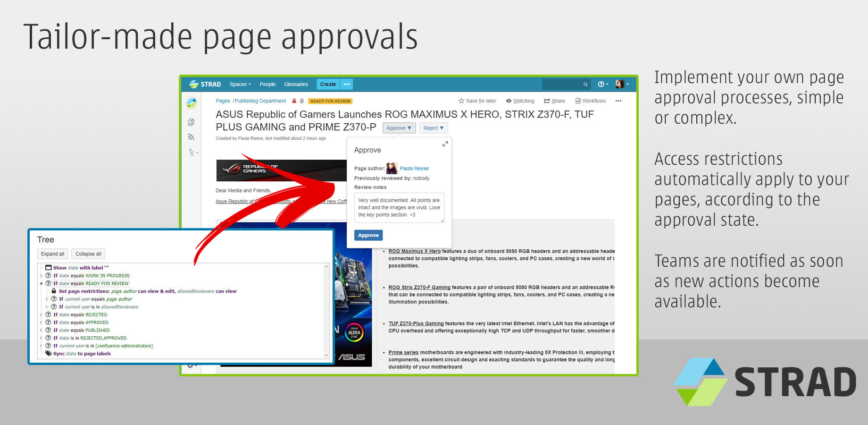
Task: Expand the state equals PUBLISHED node
Action: click(x=41, y=331)
